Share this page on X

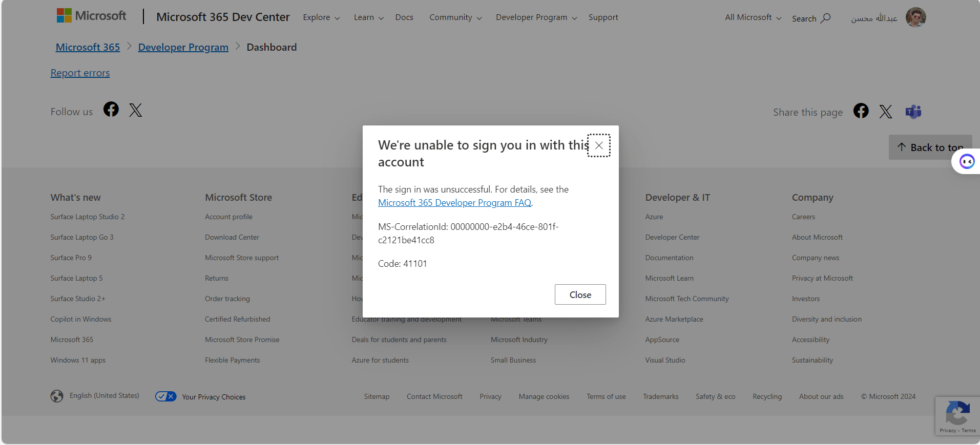point(886,112)
